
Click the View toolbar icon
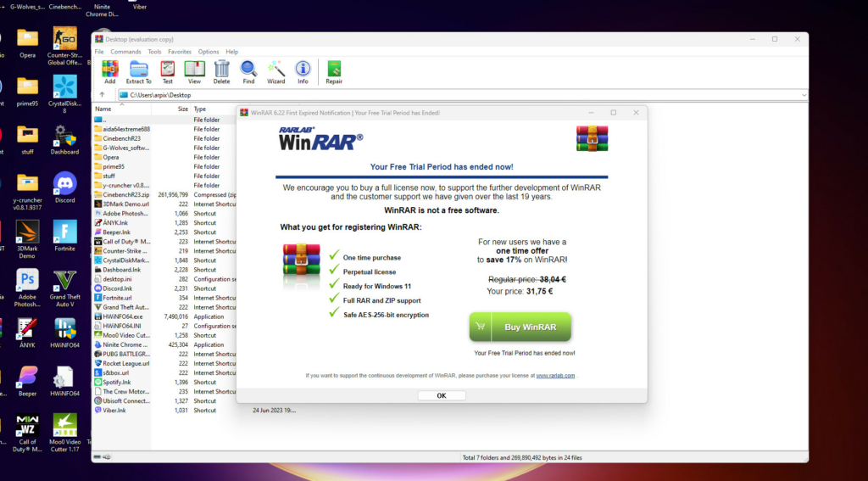pos(194,69)
